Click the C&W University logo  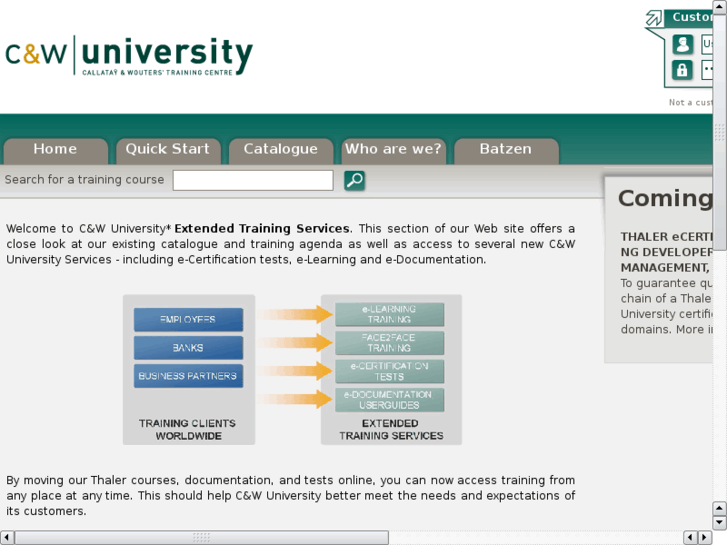tap(129, 55)
